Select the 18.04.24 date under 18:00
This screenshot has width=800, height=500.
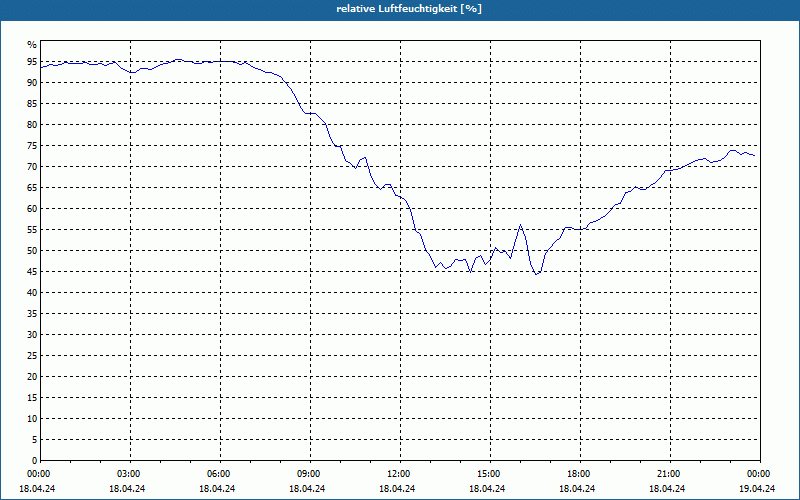[577, 489]
